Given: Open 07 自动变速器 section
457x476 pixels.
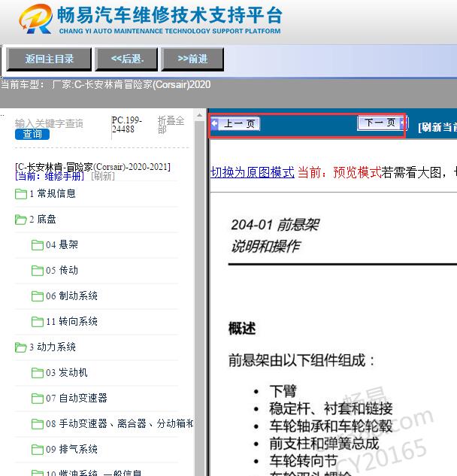Looking at the screenshot, I should (77, 398).
